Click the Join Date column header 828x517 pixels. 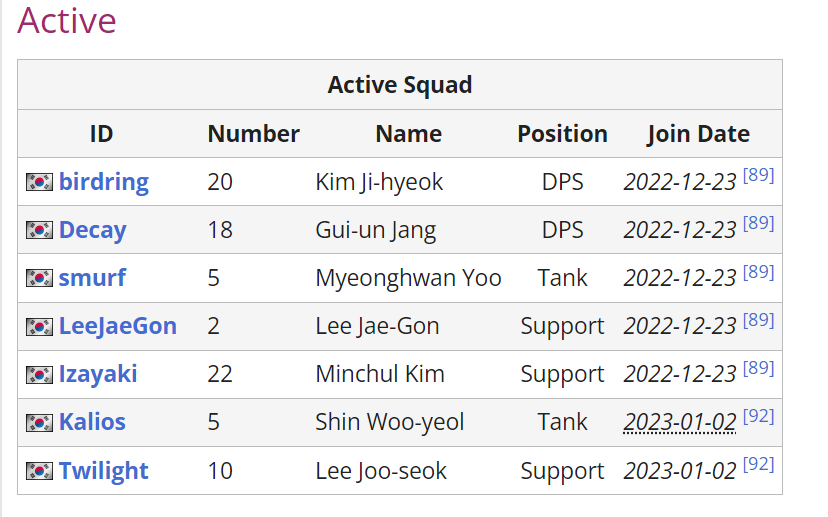(698, 134)
